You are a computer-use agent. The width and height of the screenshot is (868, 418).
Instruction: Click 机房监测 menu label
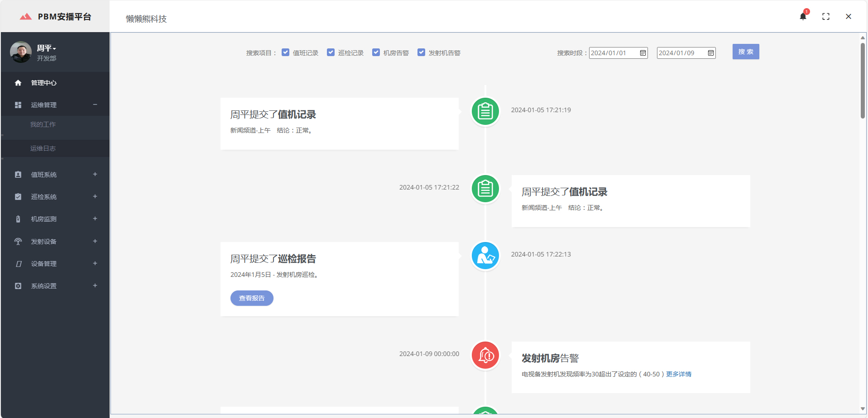tap(44, 219)
